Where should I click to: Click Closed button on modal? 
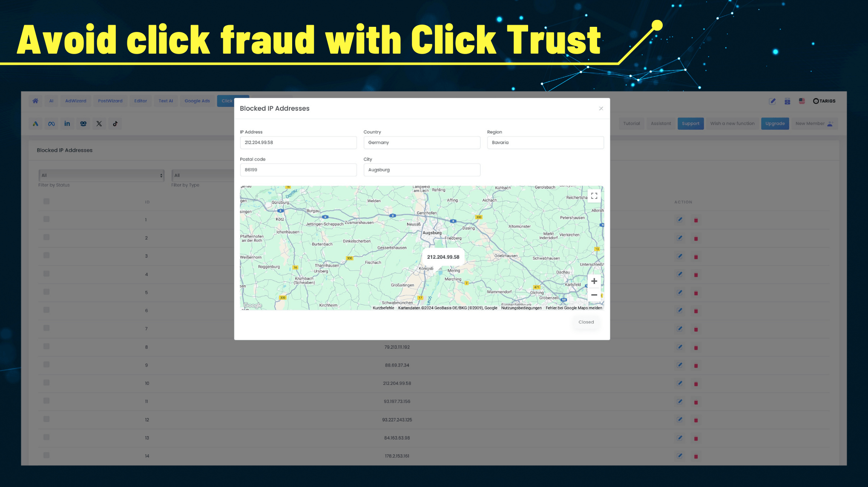click(x=586, y=322)
